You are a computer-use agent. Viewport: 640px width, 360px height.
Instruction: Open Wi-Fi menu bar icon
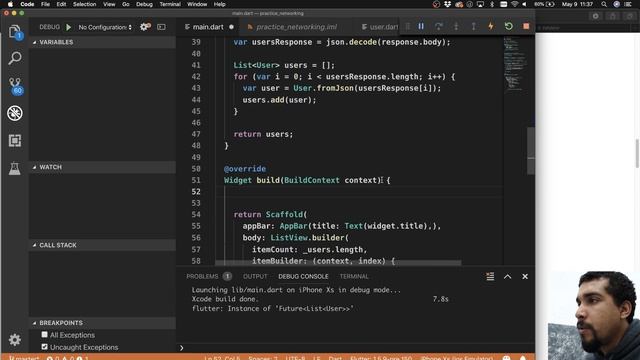pyautogui.click(x=515, y=4)
